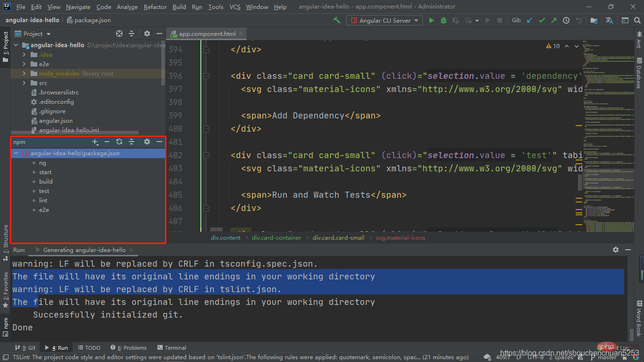Screen dimensions: 644x362
Task: Click the div.card-container breadcrumb
Action: 276,238
